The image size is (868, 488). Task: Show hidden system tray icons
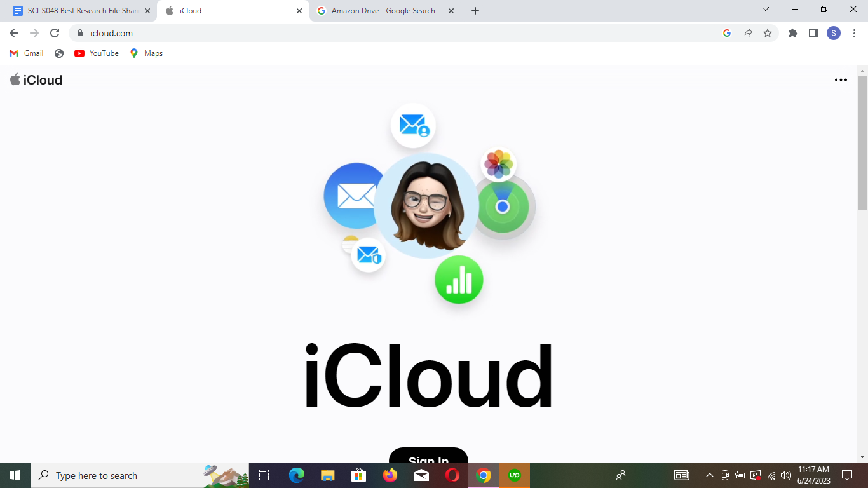tap(710, 475)
